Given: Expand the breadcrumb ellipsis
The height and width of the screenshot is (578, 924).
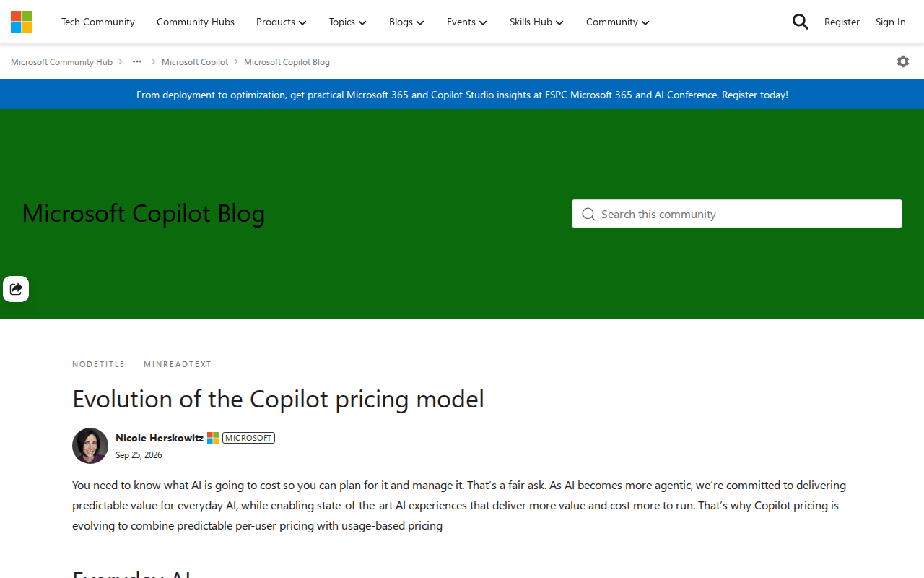Looking at the screenshot, I should click(137, 61).
